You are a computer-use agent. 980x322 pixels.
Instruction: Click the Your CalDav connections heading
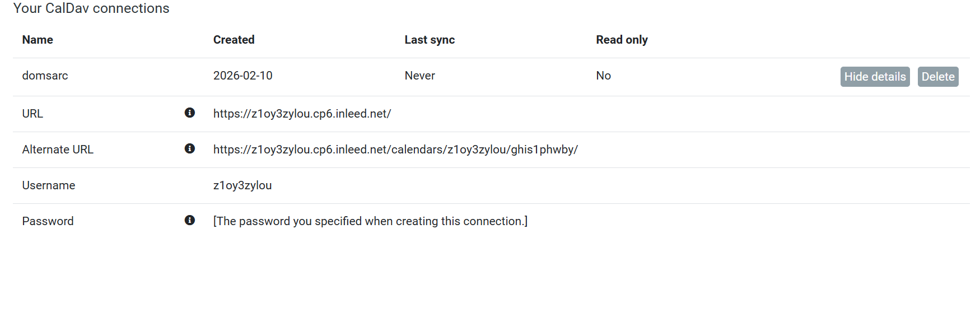(91, 8)
